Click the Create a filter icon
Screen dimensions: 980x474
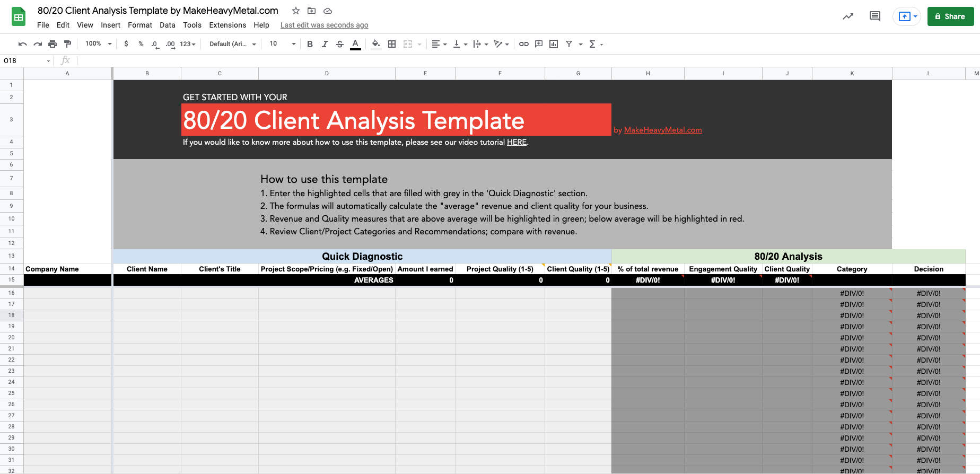click(569, 44)
